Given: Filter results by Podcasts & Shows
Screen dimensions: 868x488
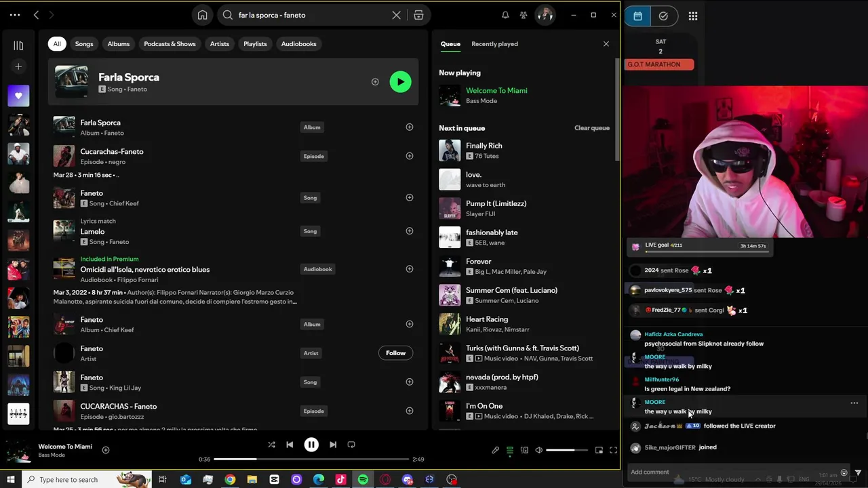Looking at the screenshot, I should click(170, 44).
